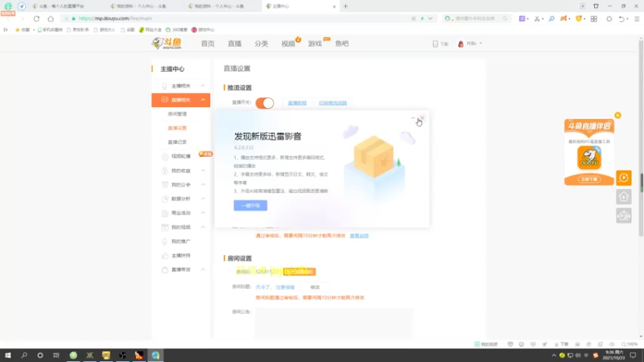Expand the 我的收益 sidebar chevron
Viewport: 644px width, 362px height.
coord(203,171)
